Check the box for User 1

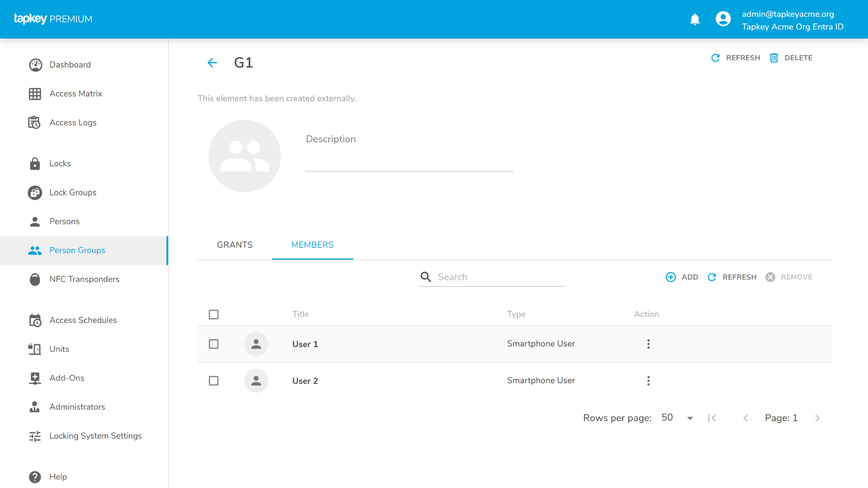214,344
